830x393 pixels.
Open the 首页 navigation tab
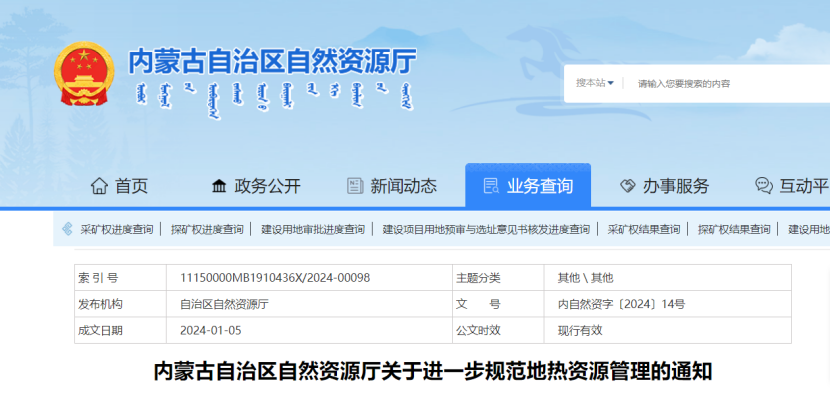coord(120,186)
